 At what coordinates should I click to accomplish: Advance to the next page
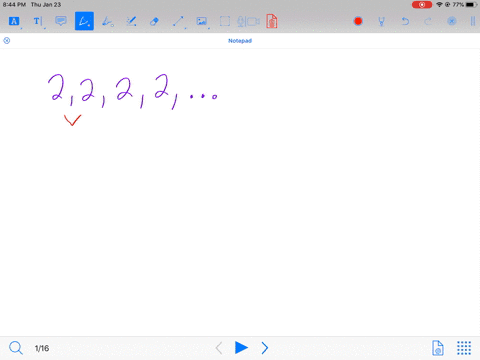[x=265, y=348]
